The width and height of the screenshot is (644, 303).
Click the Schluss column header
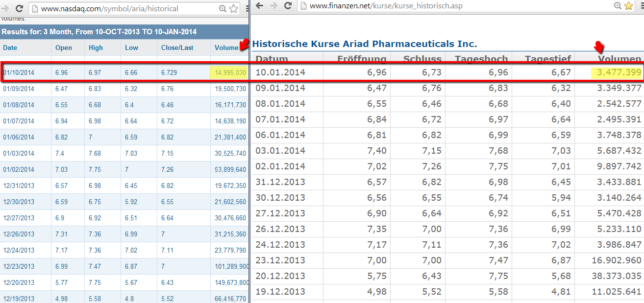tap(422, 59)
